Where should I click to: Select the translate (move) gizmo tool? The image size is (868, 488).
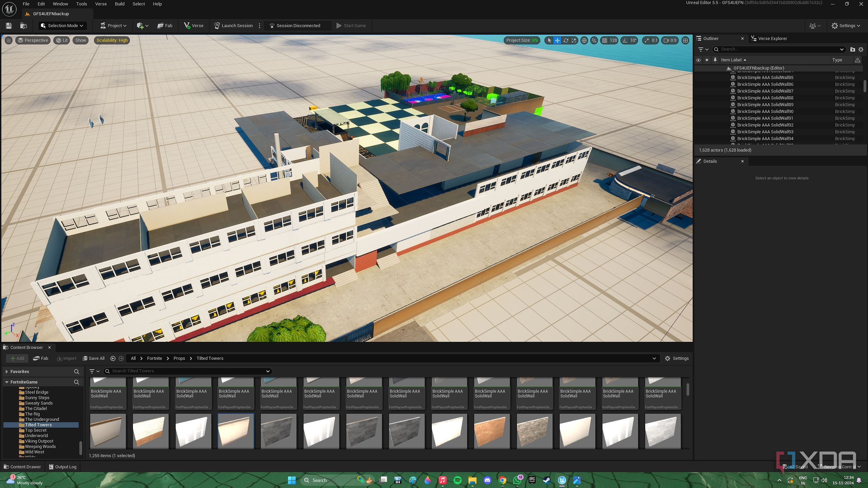tap(557, 40)
